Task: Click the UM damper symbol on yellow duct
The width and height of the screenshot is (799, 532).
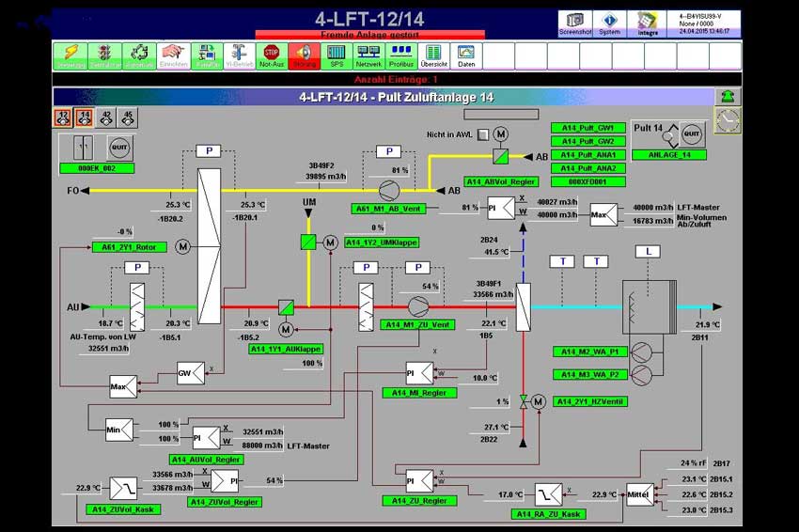Action: [308, 243]
